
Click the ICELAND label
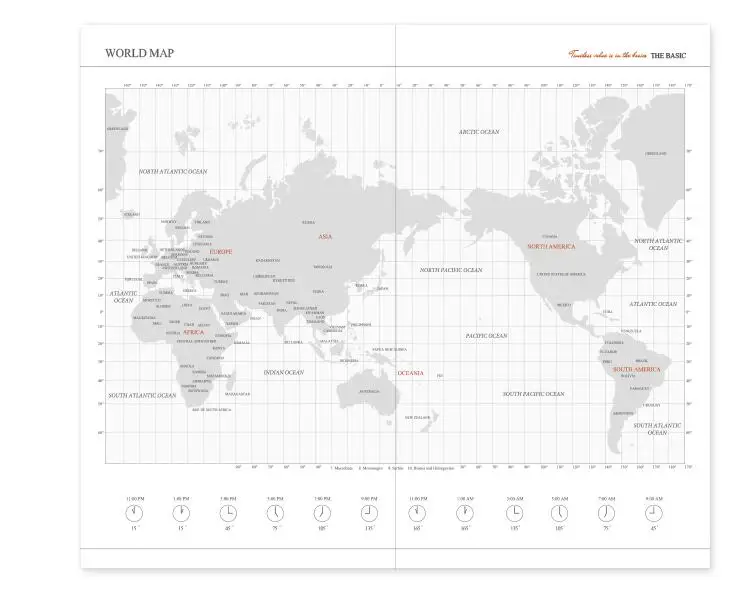coord(132,214)
